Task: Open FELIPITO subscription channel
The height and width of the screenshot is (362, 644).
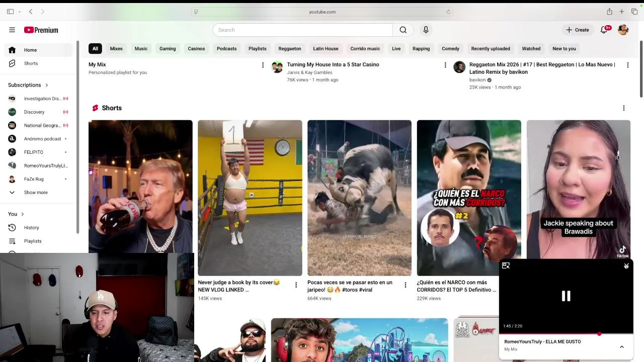Action: coord(39,152)
